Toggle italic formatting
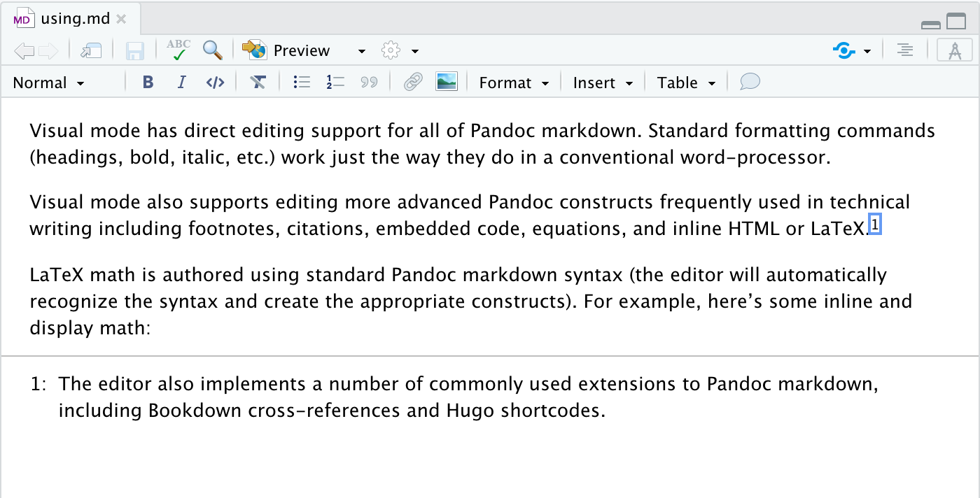This screenshot has width=980, height=498. pos(181,83)
